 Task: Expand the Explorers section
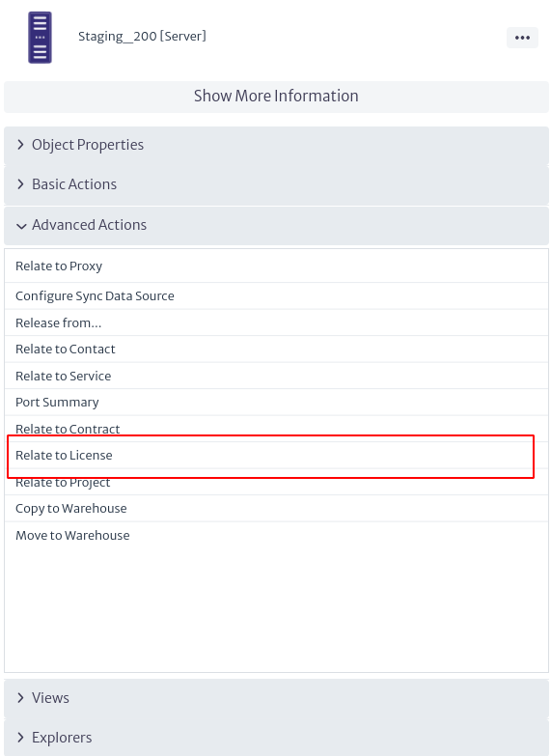click(276, 738)
